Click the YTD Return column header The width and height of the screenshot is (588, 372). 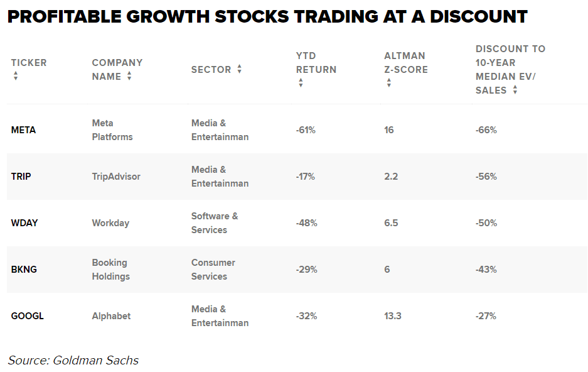316,62
